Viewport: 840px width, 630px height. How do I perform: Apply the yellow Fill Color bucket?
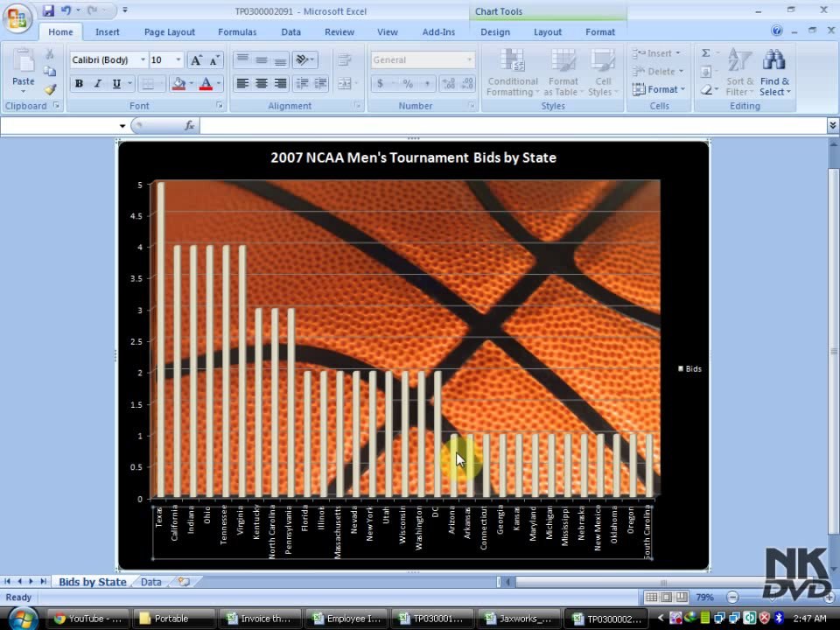[x=178, y=84]
